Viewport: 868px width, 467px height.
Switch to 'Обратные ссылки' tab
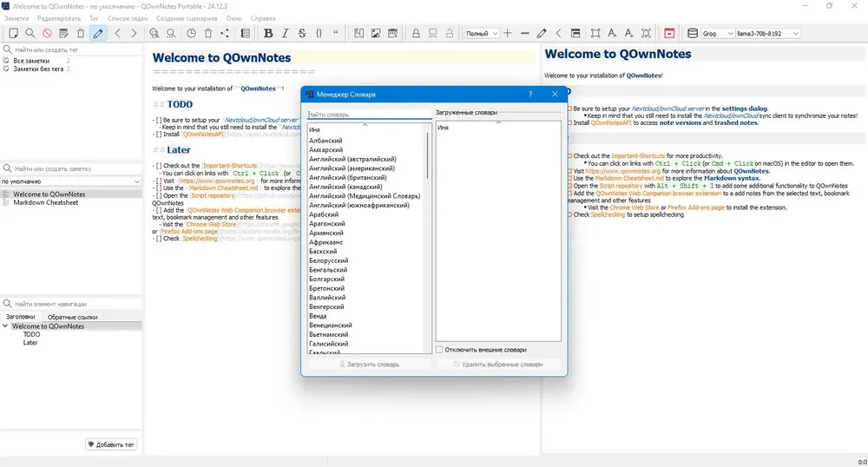click(x=73, y=317)
